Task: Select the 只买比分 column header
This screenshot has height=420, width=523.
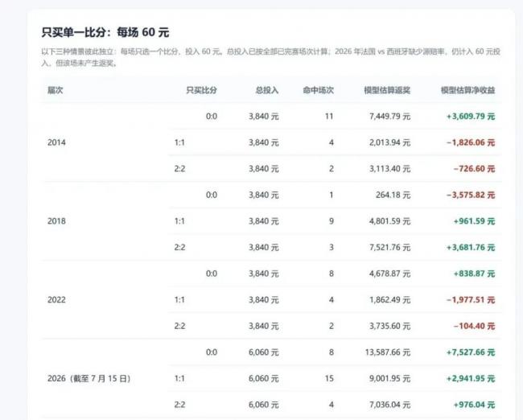Action: 201,90
